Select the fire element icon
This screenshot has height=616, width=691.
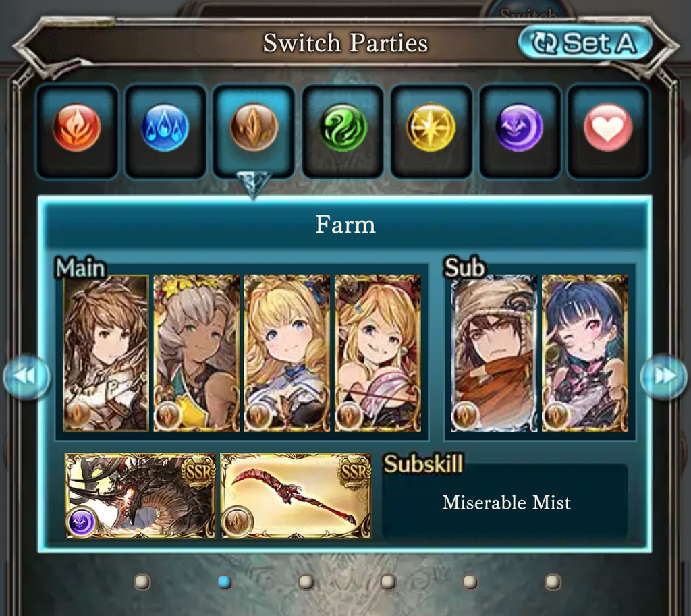point(77,128)
